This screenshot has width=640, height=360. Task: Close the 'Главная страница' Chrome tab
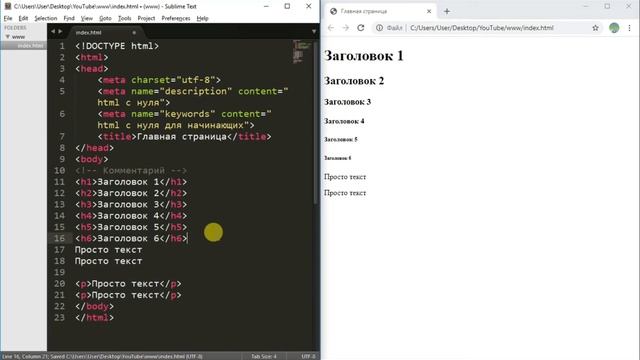pyautogui.click(x=429, y=11)
